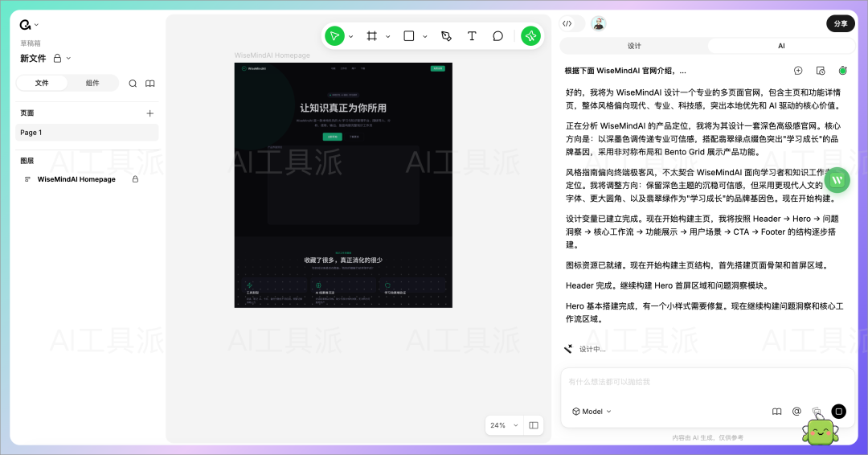Expand the dropdown beside the app logo

36,25
